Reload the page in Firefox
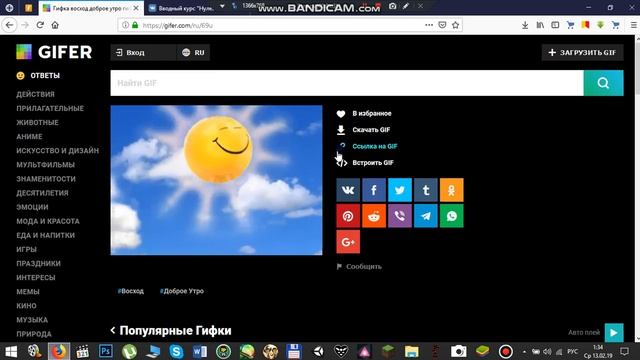The width and height of the screenshot is (640, 360). (x=40, y=25)
